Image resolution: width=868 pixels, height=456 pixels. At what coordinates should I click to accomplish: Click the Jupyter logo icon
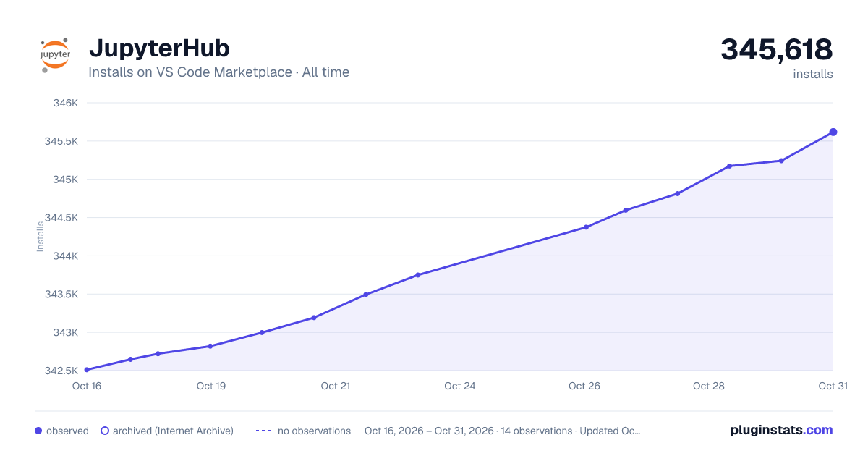pyautogui.click(x=55, y=55)
